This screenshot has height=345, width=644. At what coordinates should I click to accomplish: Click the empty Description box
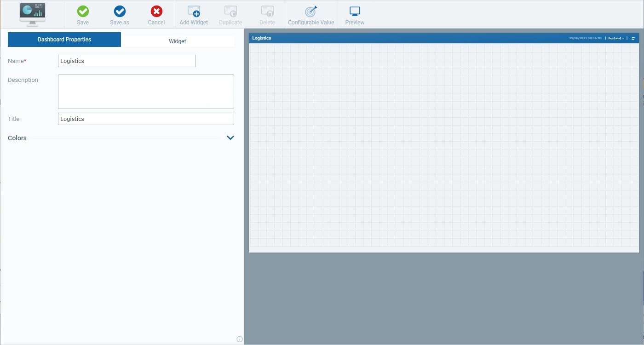(146, 92)
